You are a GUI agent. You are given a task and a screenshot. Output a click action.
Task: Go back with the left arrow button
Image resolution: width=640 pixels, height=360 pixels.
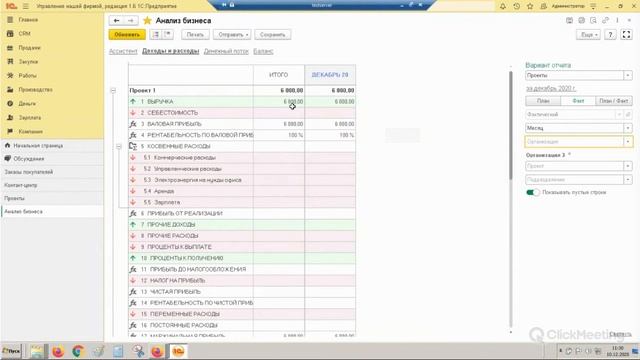coord(117,20)
